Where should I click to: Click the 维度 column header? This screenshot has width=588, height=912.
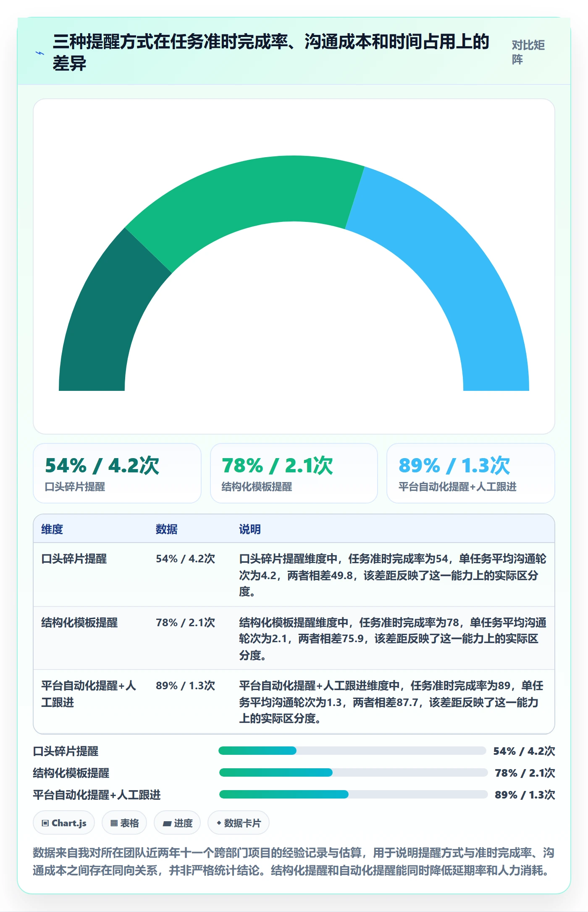click(52, 529)
